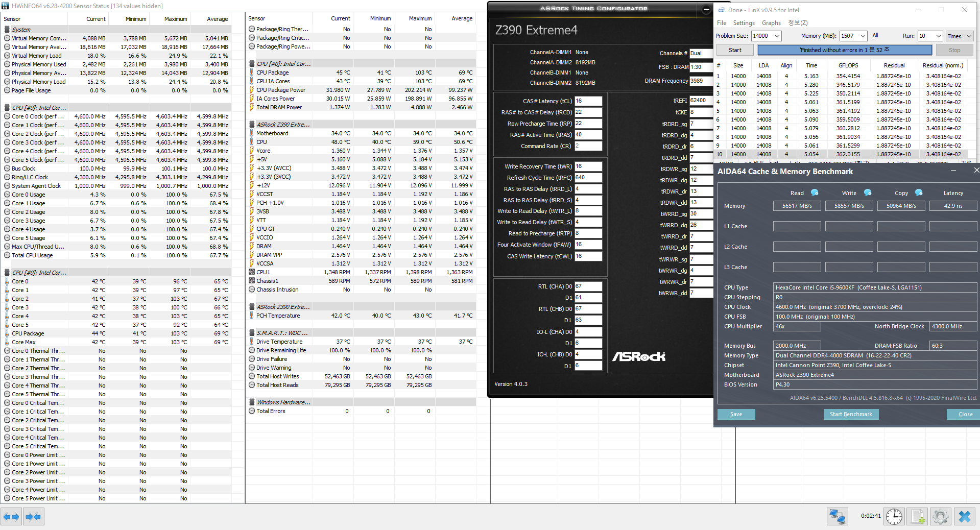Viewport: 980px width, 530px height.
Task: Open the network remote monitoring icon in HWiNFO
Action: click(x=837, y=517)
